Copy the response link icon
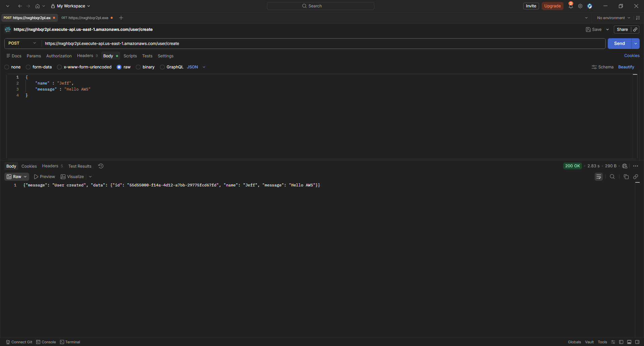The image size is (644, 346). pyautogui.click(x=636, y=177)
